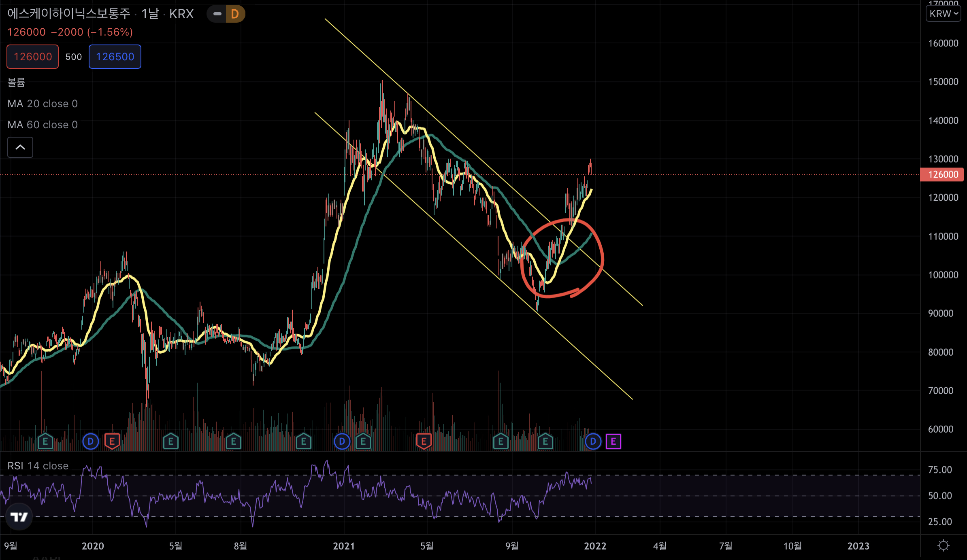Image resolution: width=967 pixels, height=560 pixels.
Task: Open the chart settings gear icon
Action: (944, 546)
